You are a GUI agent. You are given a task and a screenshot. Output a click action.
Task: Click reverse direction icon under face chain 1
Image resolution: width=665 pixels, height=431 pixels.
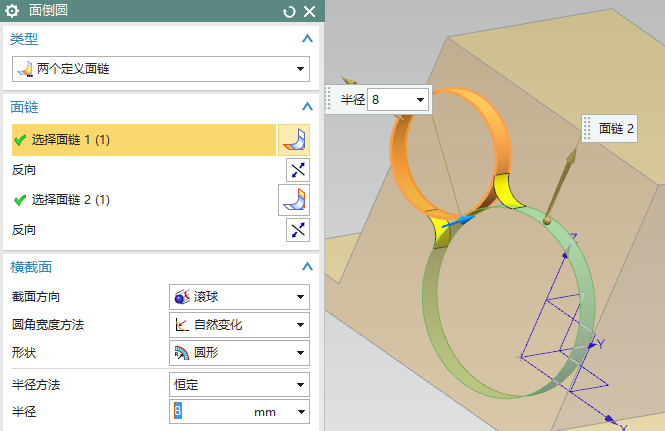coord(298,170)
